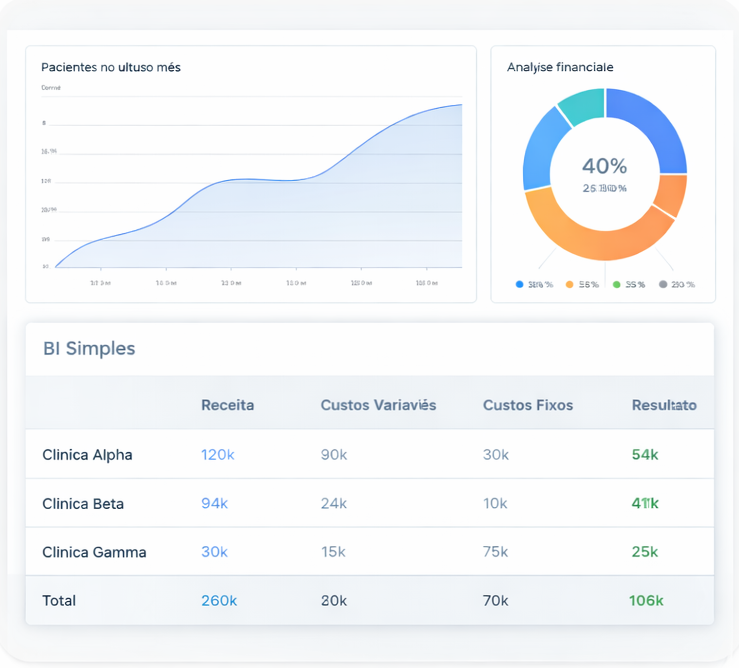Sort table by the Receita column header
The image size is (739, 668).
tap(227, 405)
